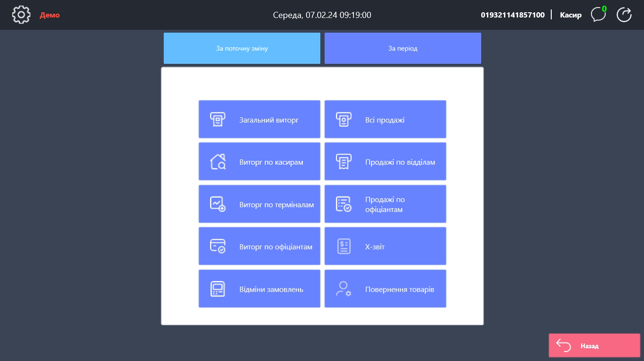Viewport: 644px width, 361px height.
Task: Open settings via the gear icon
Action: coord(21,15)
